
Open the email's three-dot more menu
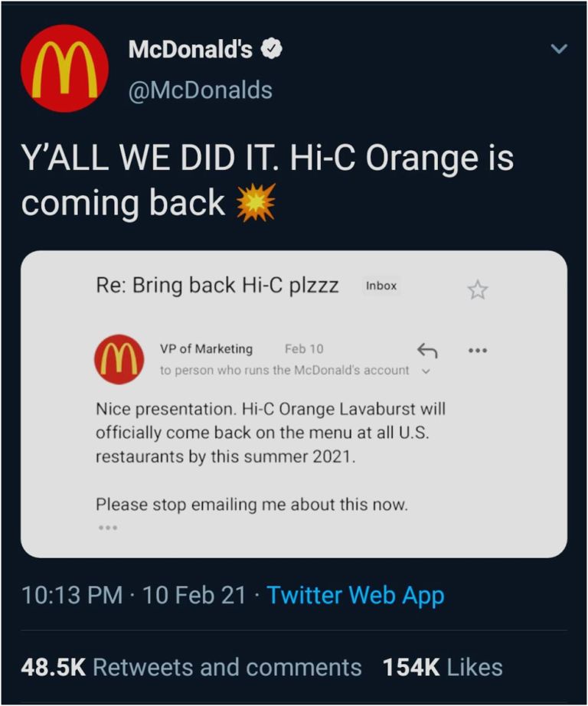pos(478,351)
